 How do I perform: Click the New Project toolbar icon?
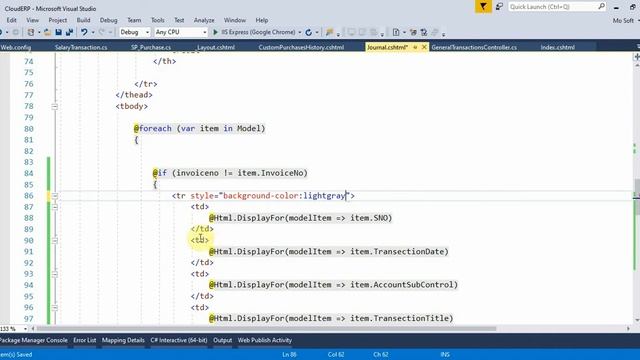click(x=31, y=32)
